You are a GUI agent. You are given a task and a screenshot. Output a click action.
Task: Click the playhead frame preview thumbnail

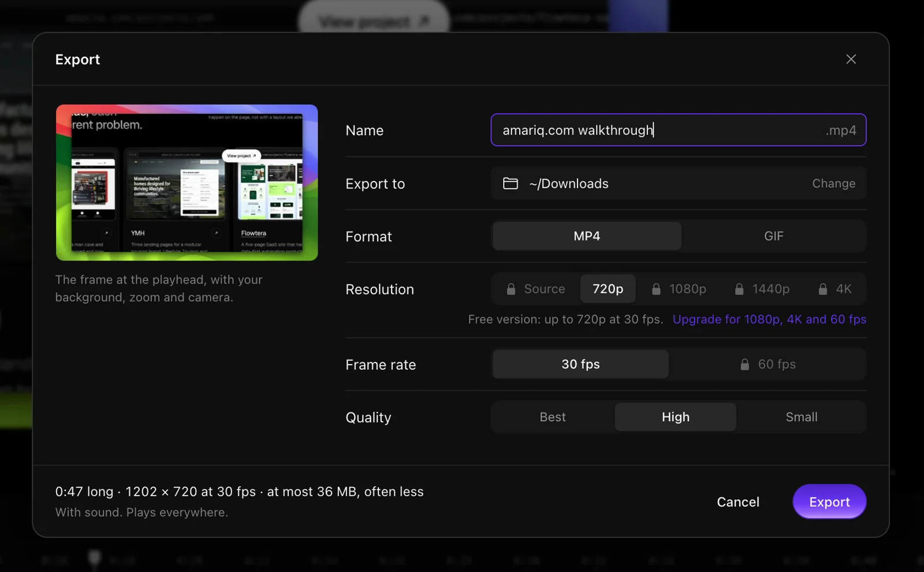click(187, 183)
